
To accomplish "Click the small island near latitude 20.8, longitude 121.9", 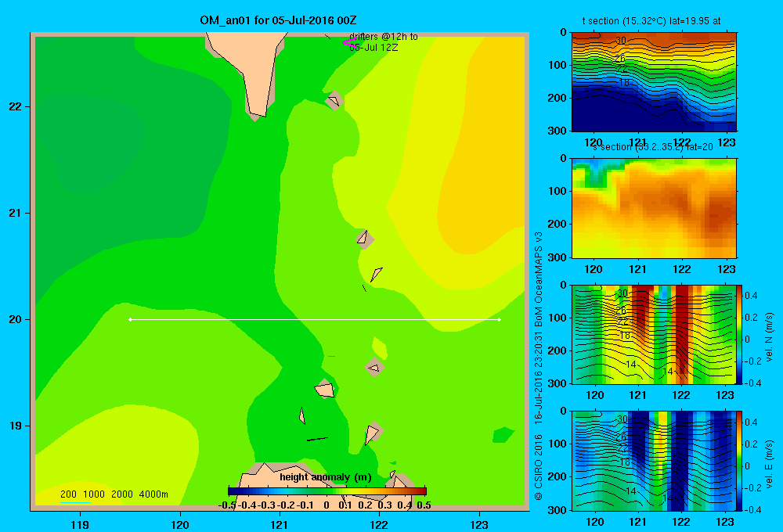I will point(365,239).
